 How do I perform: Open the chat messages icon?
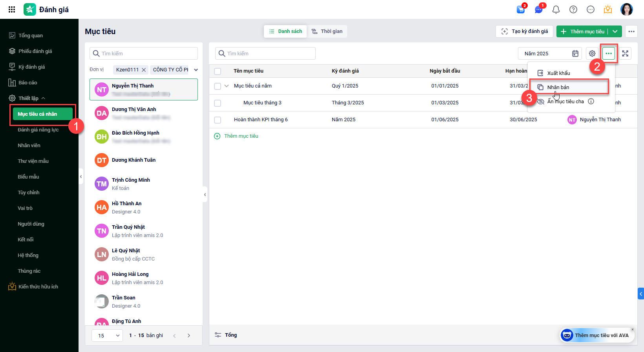(538, 9)
